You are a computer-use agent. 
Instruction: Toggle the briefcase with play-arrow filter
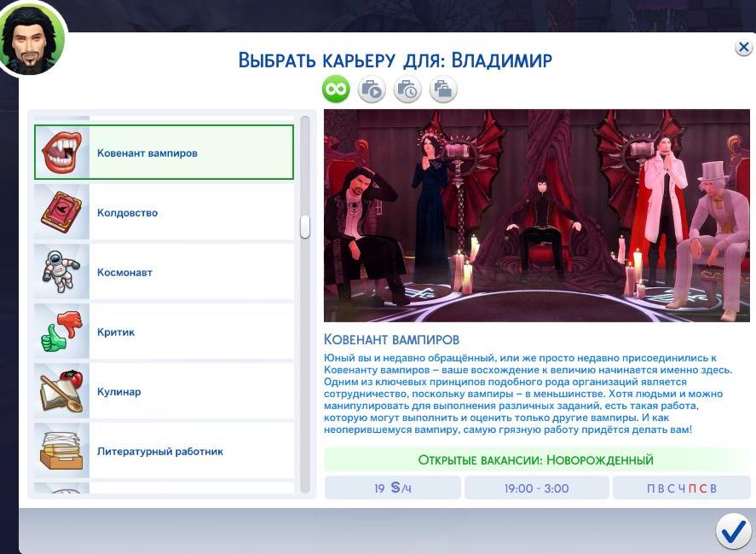pyautogui.click(x=372, y=89)
